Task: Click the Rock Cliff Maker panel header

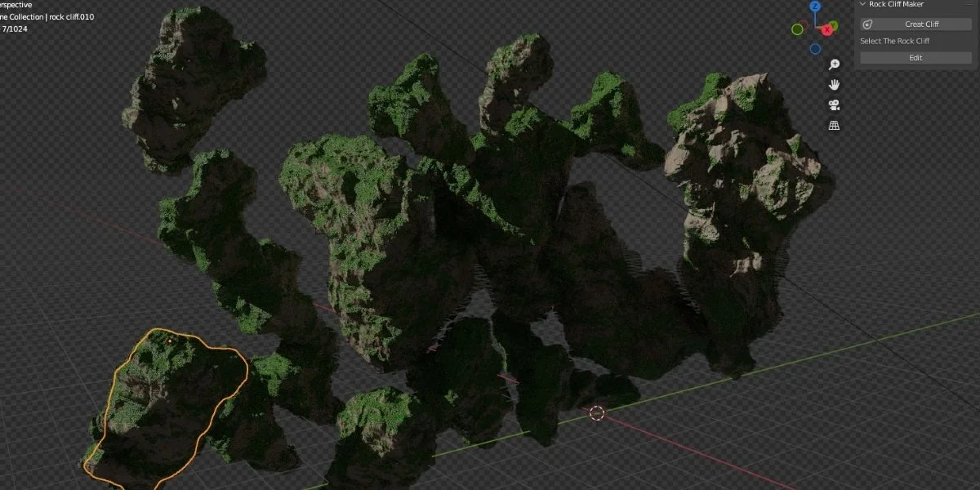Action: click(x=896, y=4)
